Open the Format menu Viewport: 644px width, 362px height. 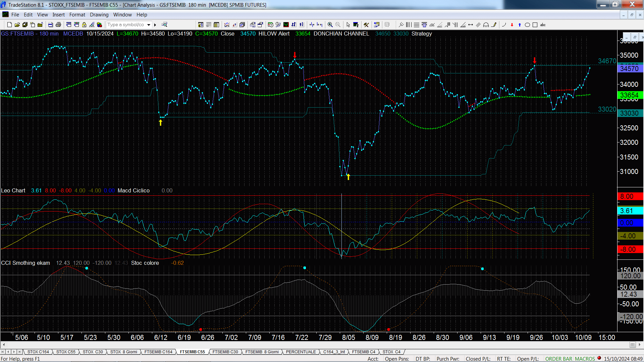coord(77,15)
